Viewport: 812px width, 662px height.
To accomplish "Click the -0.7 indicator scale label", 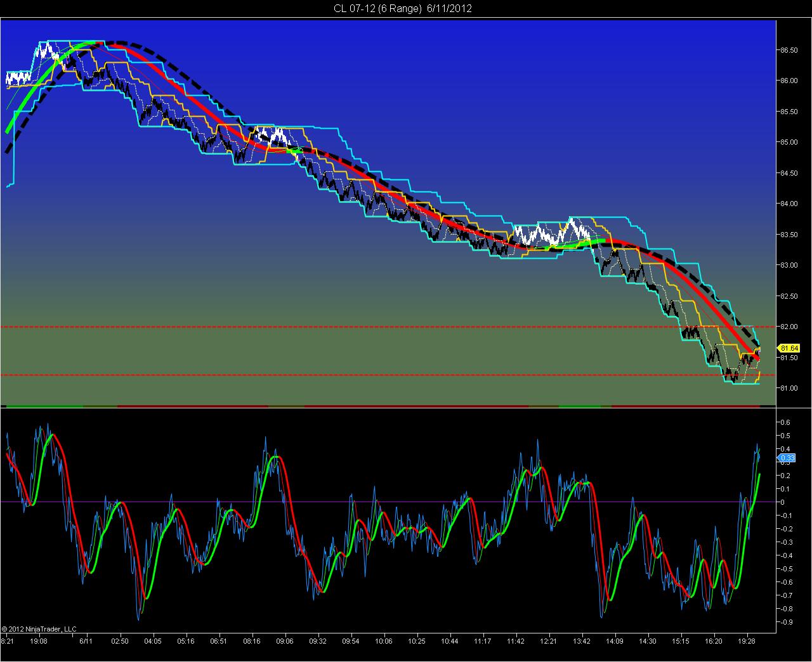I will point(785,595).
